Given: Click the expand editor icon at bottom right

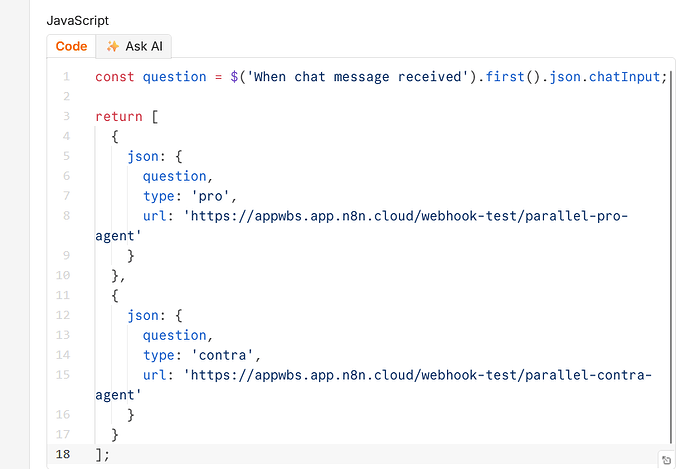Looking at the screenshot, I should click(x=666, y=460).
